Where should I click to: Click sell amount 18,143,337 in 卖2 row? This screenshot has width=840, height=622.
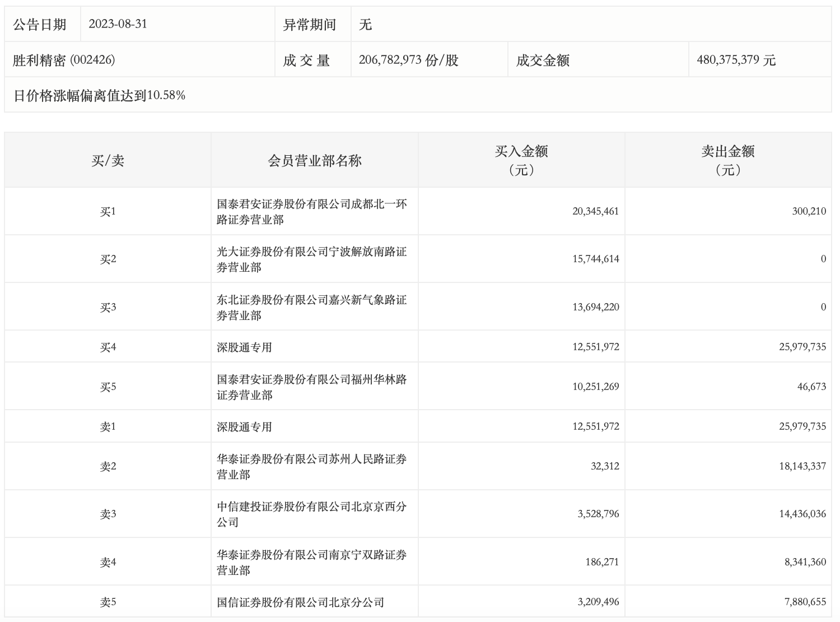click(x=802, y=466)
